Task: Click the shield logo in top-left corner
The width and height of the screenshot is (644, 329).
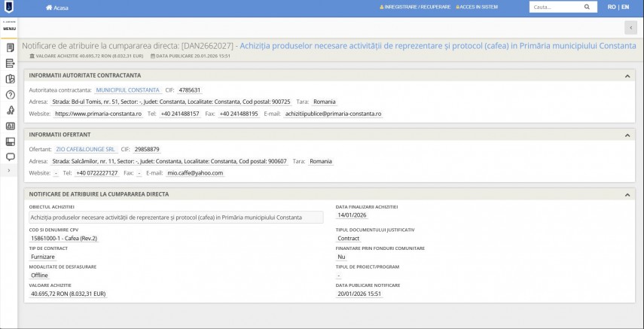Action: (8, 8)
